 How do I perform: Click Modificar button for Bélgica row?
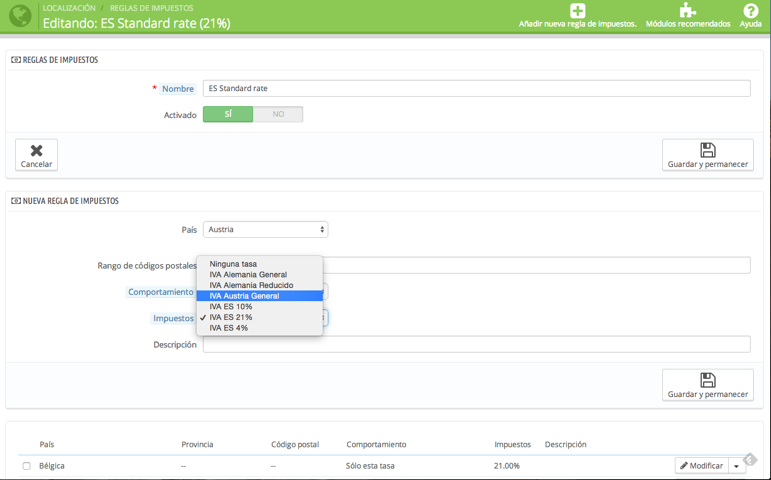(702, 465)
